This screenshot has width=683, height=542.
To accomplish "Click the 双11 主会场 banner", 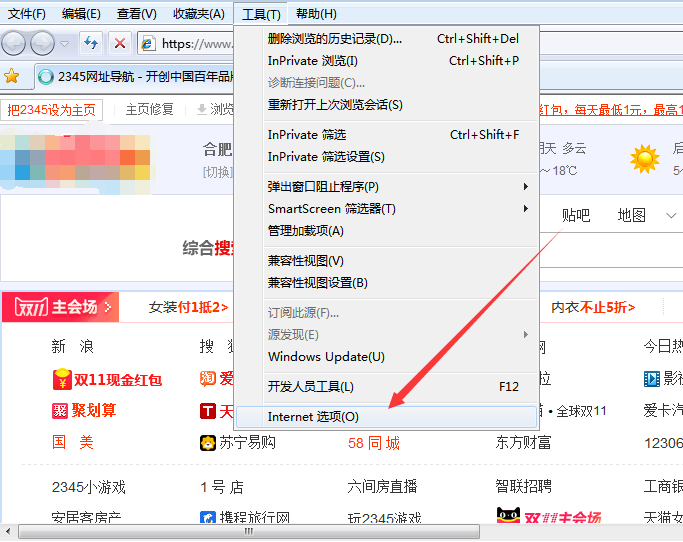I will tap(61, 307).
